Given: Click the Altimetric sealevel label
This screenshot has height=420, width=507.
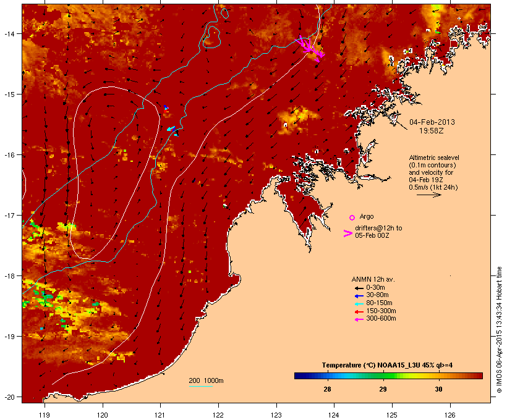Looking at the screenshot, I should [x=434, y=157].
